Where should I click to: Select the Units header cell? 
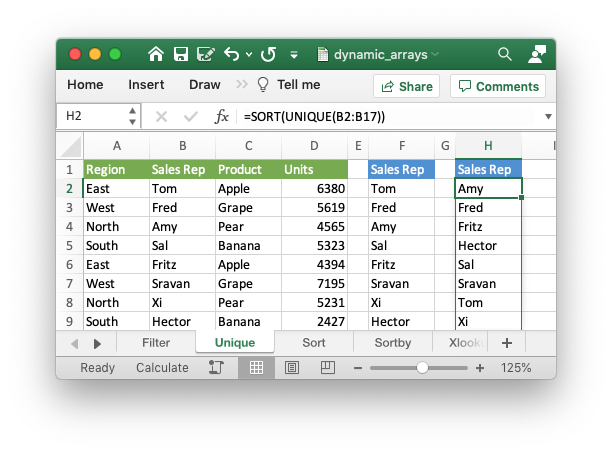(314, 169)
